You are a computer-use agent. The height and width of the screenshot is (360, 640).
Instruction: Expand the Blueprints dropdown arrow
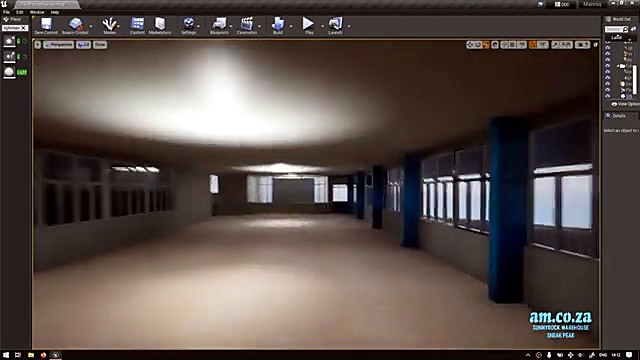pos(231,26)
